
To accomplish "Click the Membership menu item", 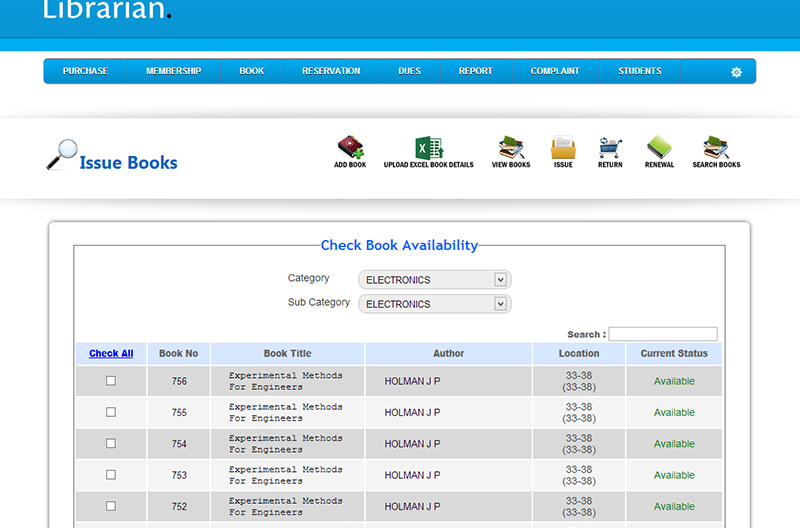I will 174,71.
